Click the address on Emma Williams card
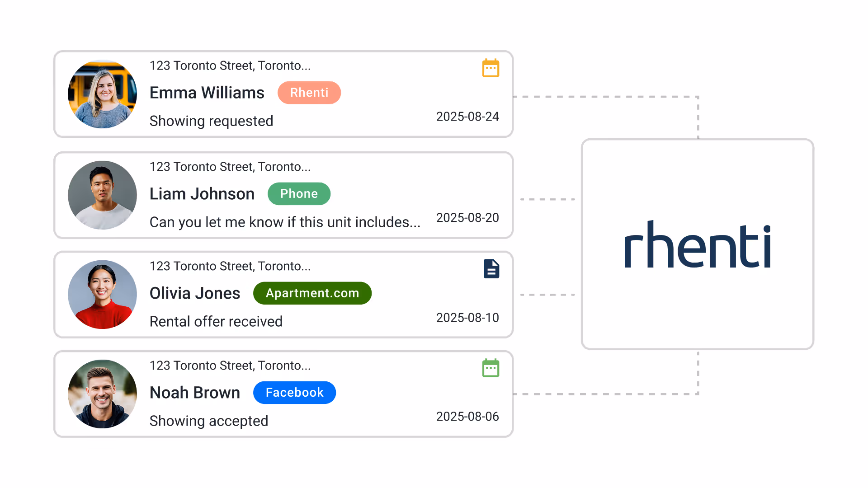This screenshot has width=868, height=488. pos(230,66)
